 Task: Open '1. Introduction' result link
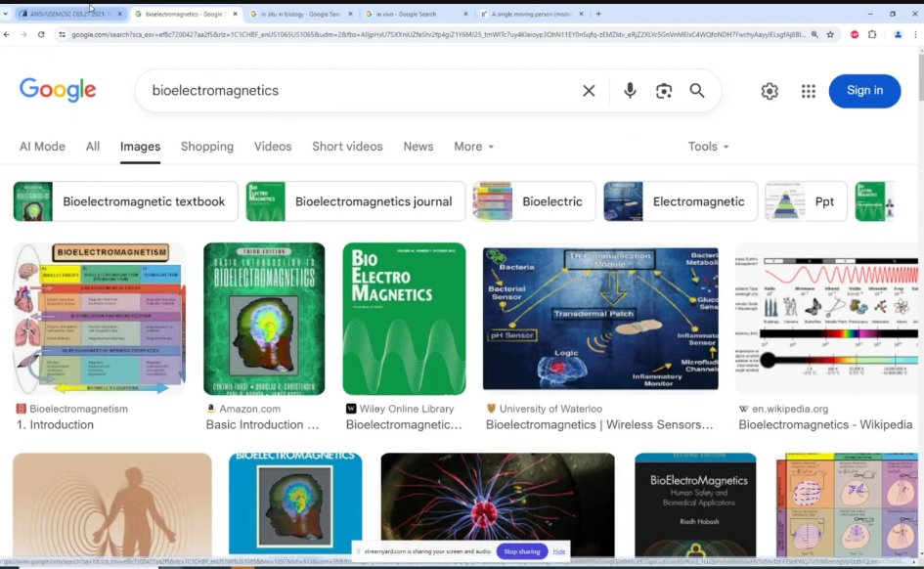[x=55, y=424]
